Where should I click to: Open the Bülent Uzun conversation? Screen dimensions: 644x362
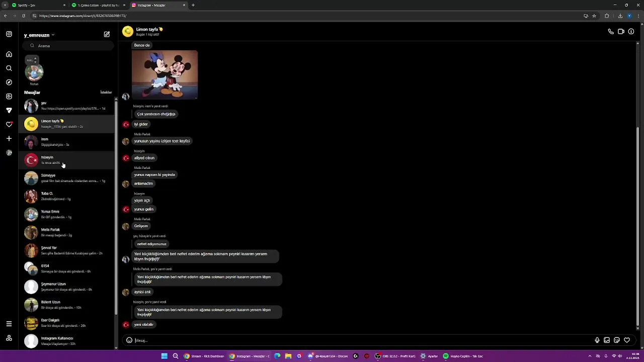(x=67, y=305)
